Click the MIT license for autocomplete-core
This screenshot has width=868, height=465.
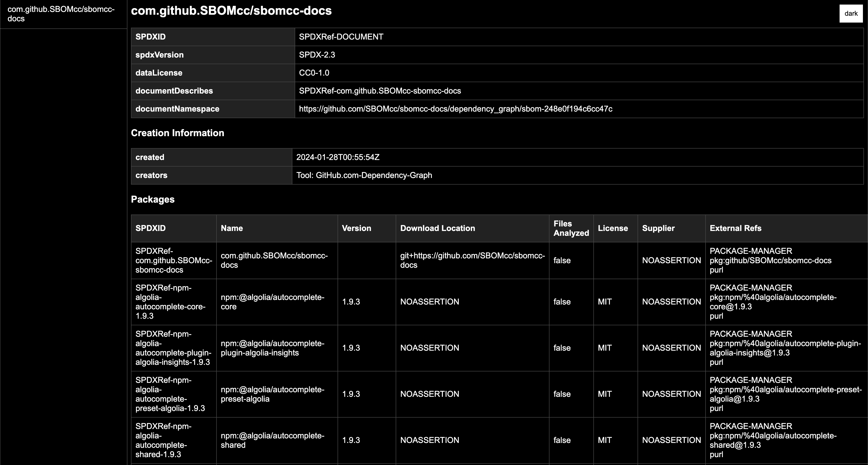(605, 302)
